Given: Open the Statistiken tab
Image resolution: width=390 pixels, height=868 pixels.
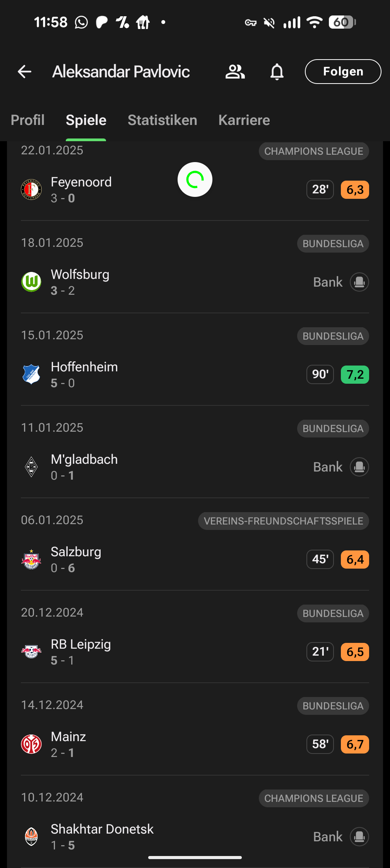Looking at the screenshot, I should [x=162, y=120].
